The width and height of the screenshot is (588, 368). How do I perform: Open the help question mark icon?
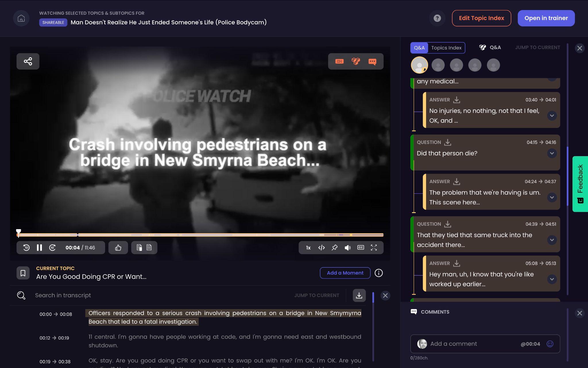point(437,18)
